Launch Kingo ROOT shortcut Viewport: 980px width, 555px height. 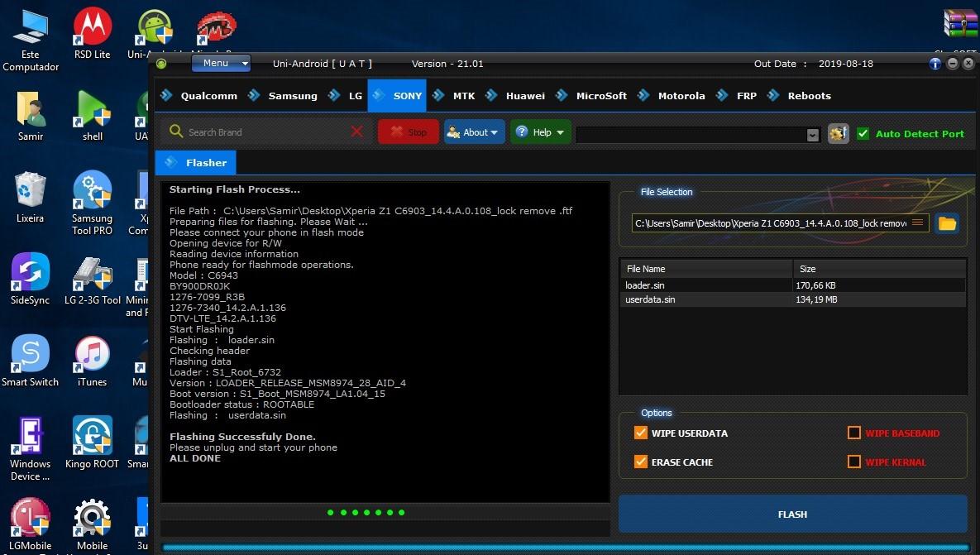coord(92,443)
